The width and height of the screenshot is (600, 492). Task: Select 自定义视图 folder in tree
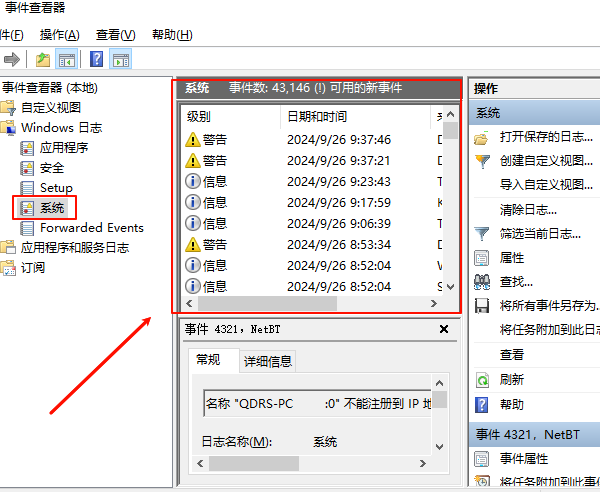pyautogui.click(x=51, y=108)
